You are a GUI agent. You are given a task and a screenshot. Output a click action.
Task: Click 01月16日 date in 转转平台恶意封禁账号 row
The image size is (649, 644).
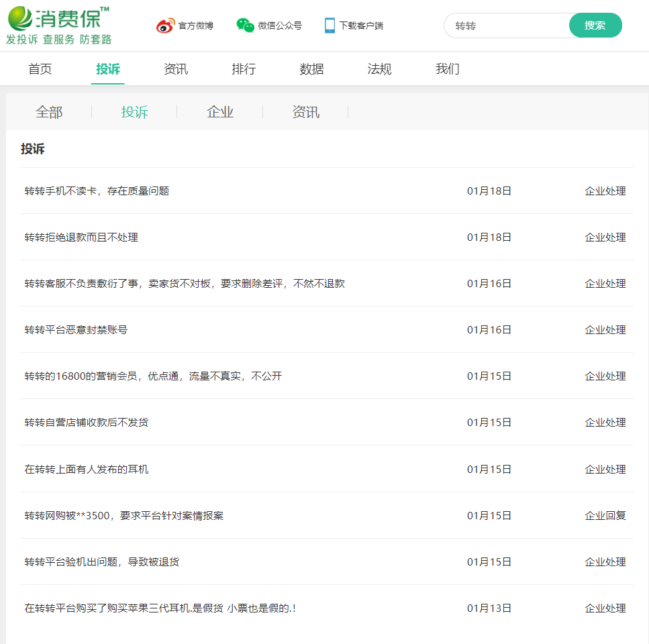pyautogui.click(x=489, y=329)
